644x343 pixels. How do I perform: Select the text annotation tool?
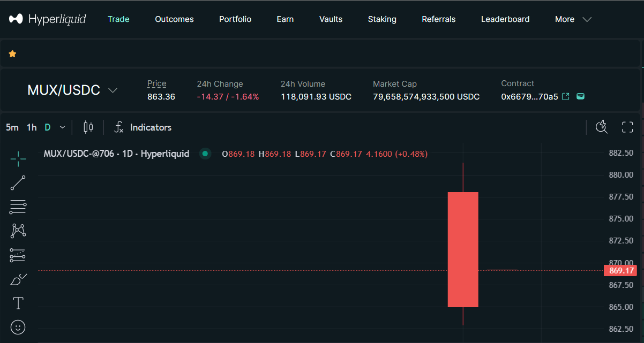(18, 303)
